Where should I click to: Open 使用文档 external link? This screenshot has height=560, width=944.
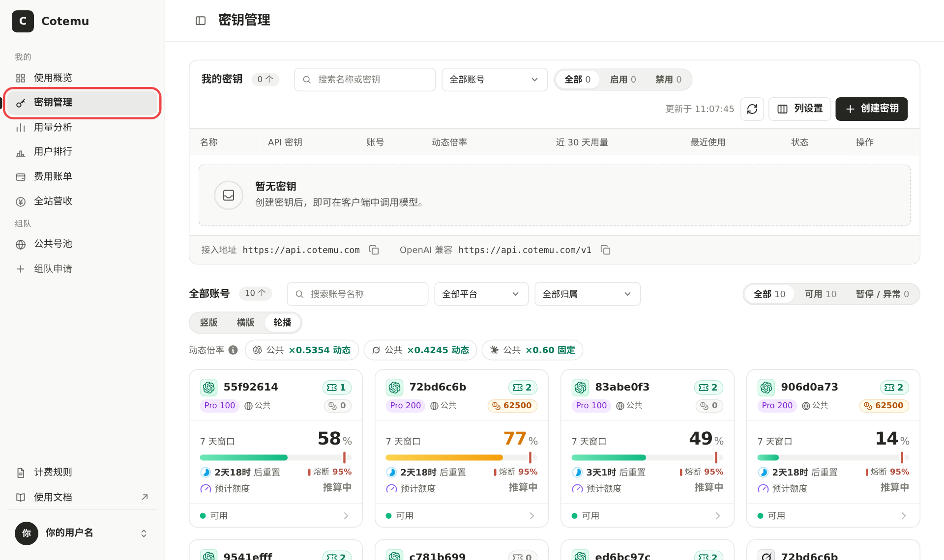[x=82, y=497]
